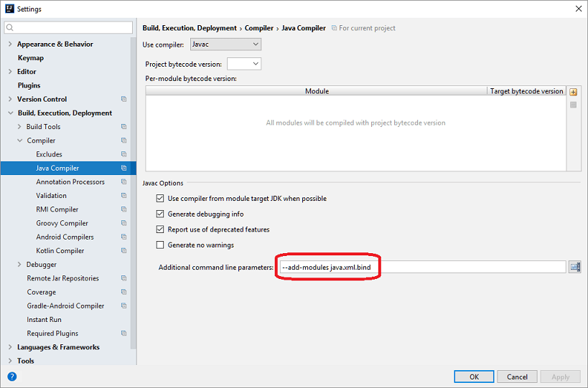Image resolution: width=588 pixels, height=388 pixels.
Task: Click project-level icon beside Compiler row
Action: (123, 141)
